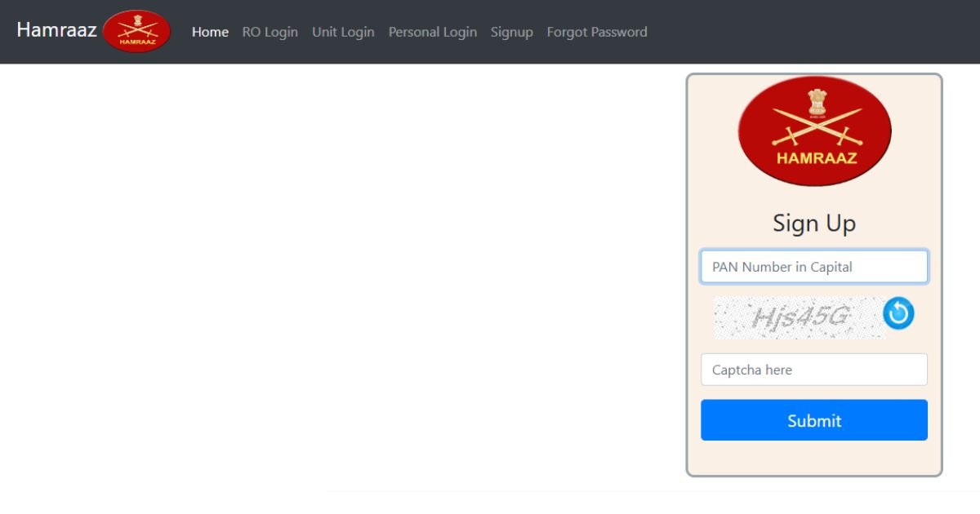Click the large HAMRAAZ logo on the form
The image size is (980, 514).
[x=814, y=132]
